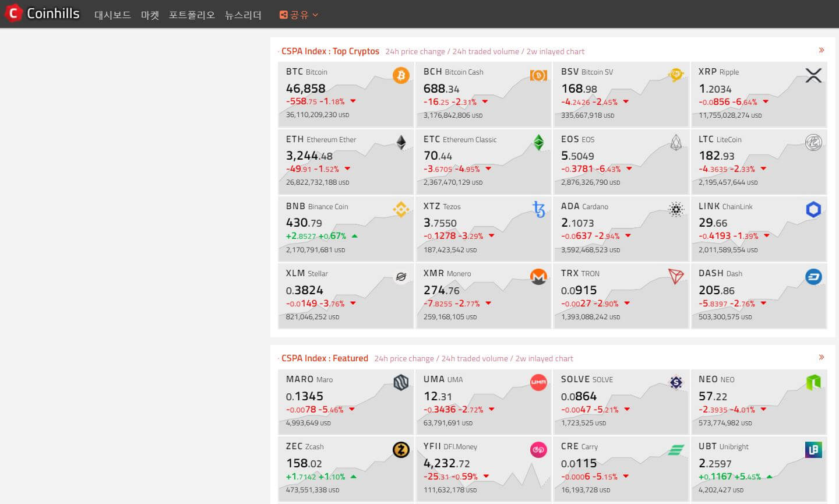Select the XTZ Tezos label
The height and width of the screenshot is (504, 839).
coord(442,206)
